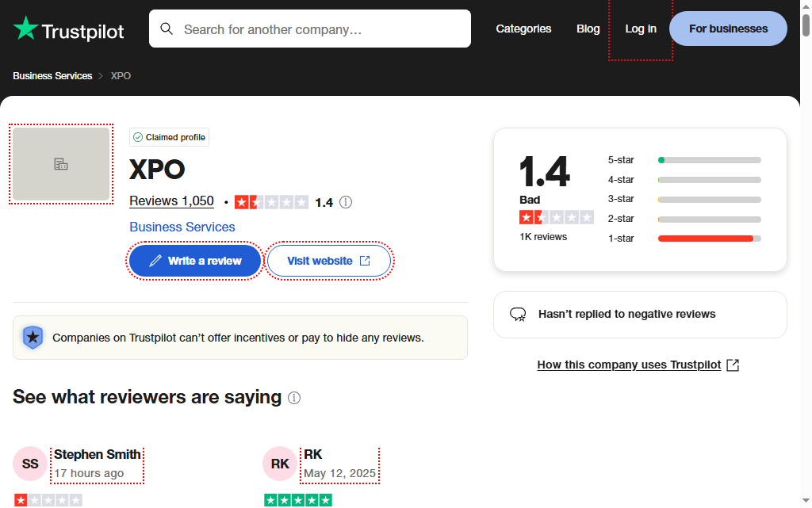Click the star rating beside Reviews 1,050

click(x=271, y=202)
